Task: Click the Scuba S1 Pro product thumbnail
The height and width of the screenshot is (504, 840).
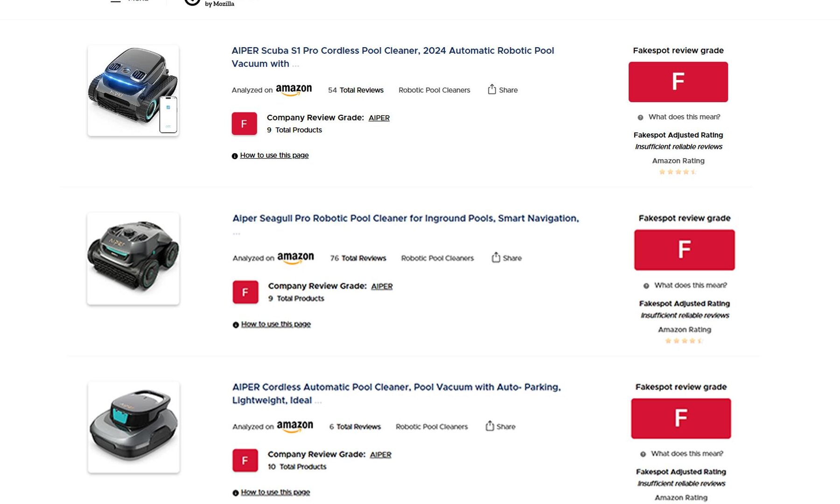Action: click(x=133, y=91)
